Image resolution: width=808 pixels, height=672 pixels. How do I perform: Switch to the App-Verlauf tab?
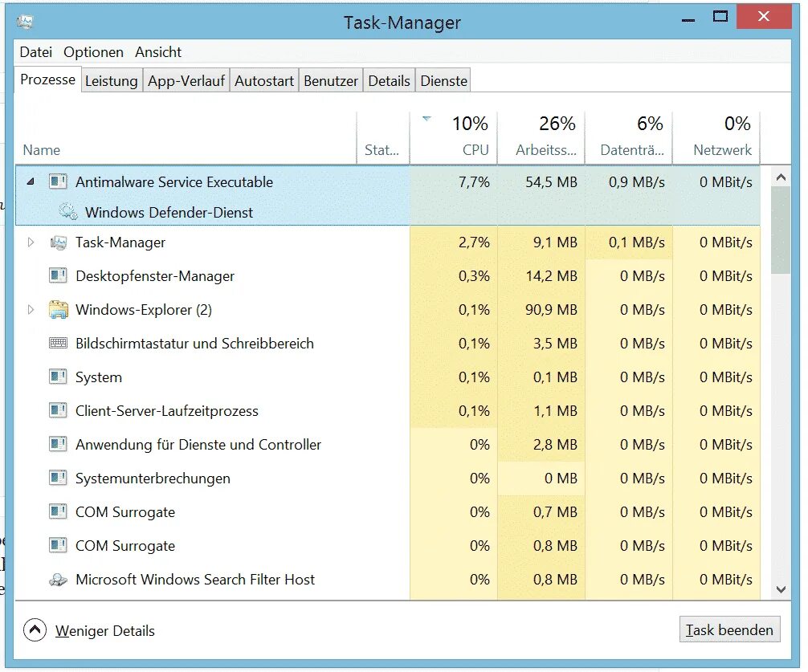pyautogui.click(x=186, y=81)
